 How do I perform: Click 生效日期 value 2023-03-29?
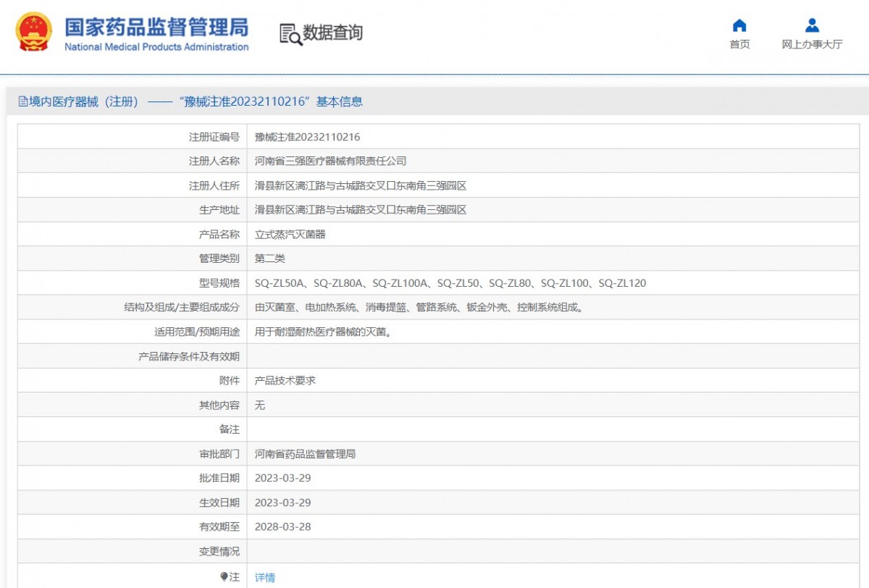click(x=282, y=503)
